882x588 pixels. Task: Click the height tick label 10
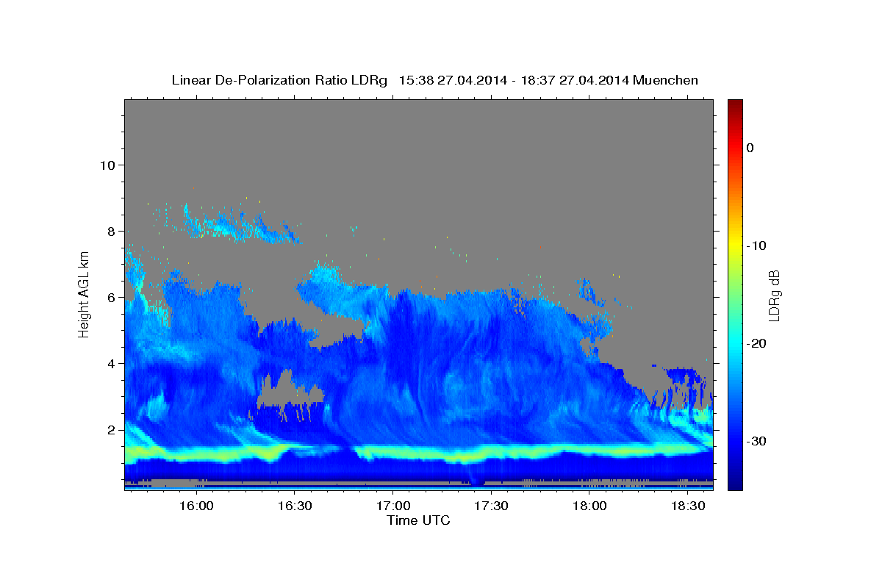coord(107,165)
